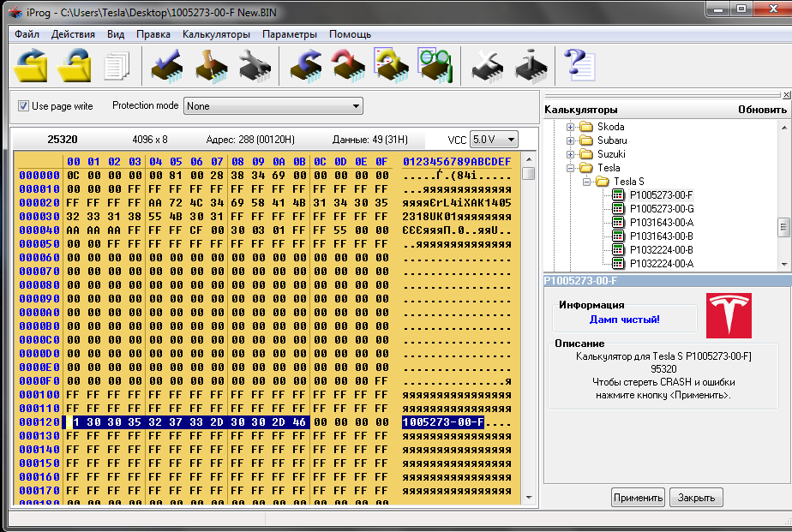Save file using the folder arrow-in icon
This screenshot has width=792, height=532.
coord(75,65)
